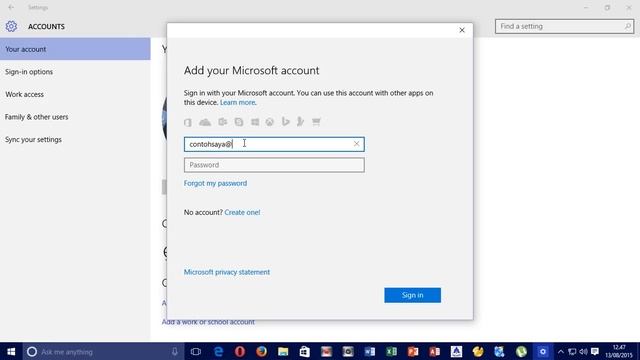Select Your account in the sidebar
This screenshot has height=360, width=640.
point(75,49)
